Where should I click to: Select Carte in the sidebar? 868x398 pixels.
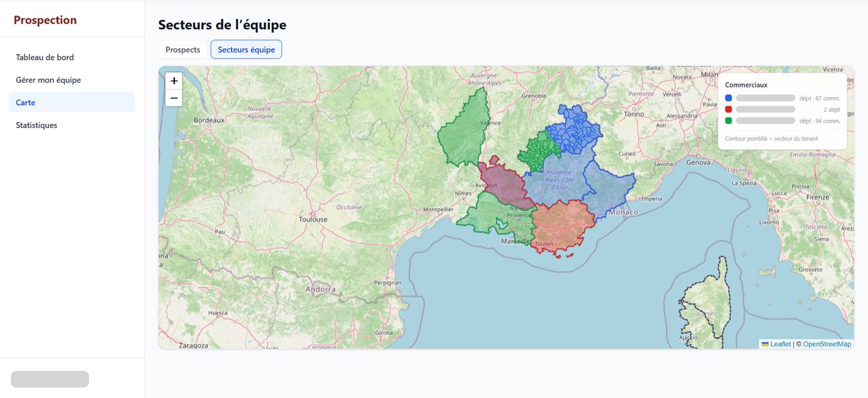tap(72, 102)
